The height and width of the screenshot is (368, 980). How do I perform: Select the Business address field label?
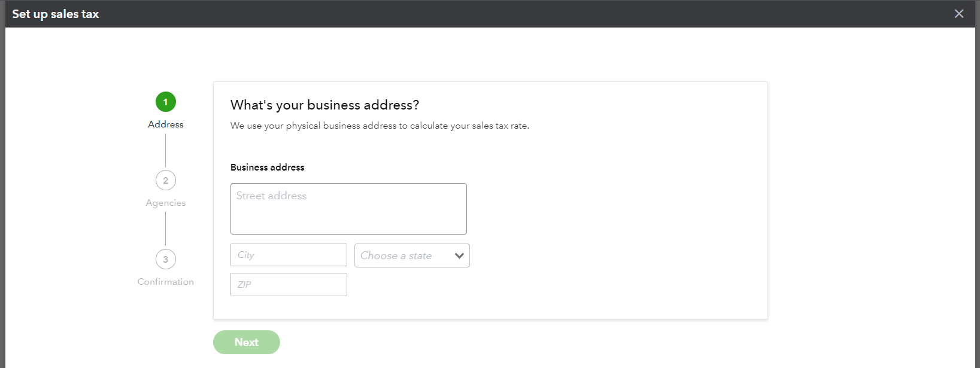[x=267, y=168]
